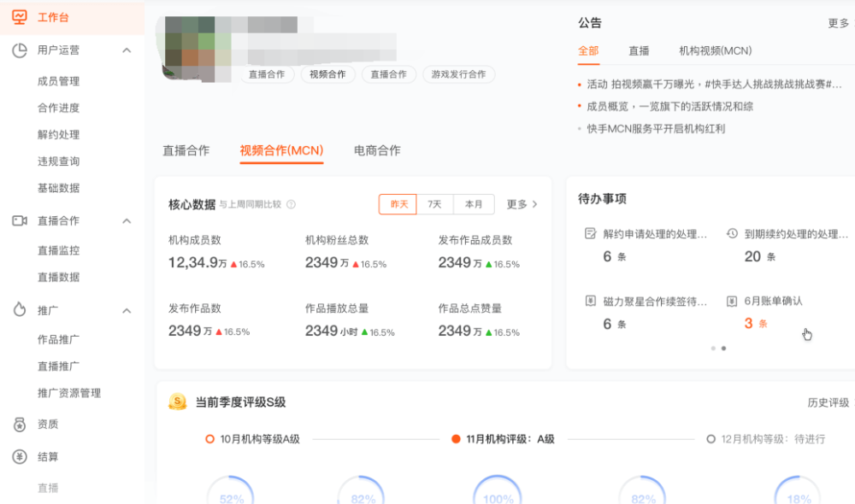Click the 11月机构评级 progress marker dot
Image resolution: width=855 pixels, height=504 pixels.
tap(457, 439)
